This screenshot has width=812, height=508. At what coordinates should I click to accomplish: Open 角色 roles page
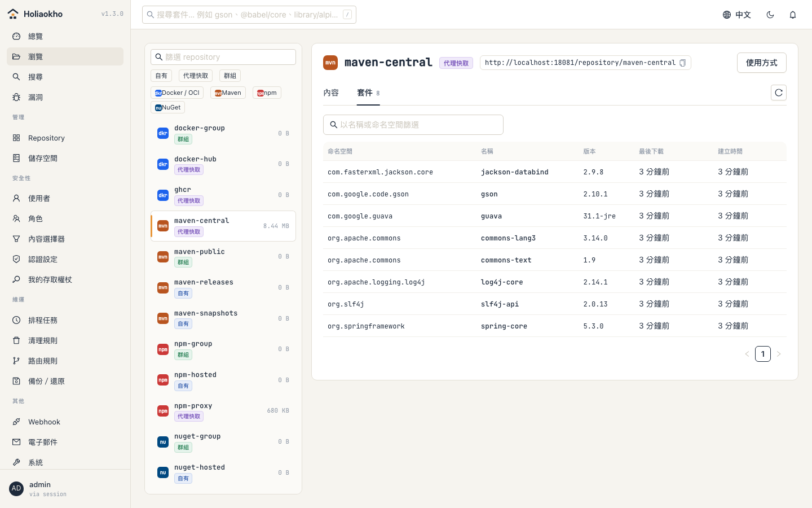(65, 218)
